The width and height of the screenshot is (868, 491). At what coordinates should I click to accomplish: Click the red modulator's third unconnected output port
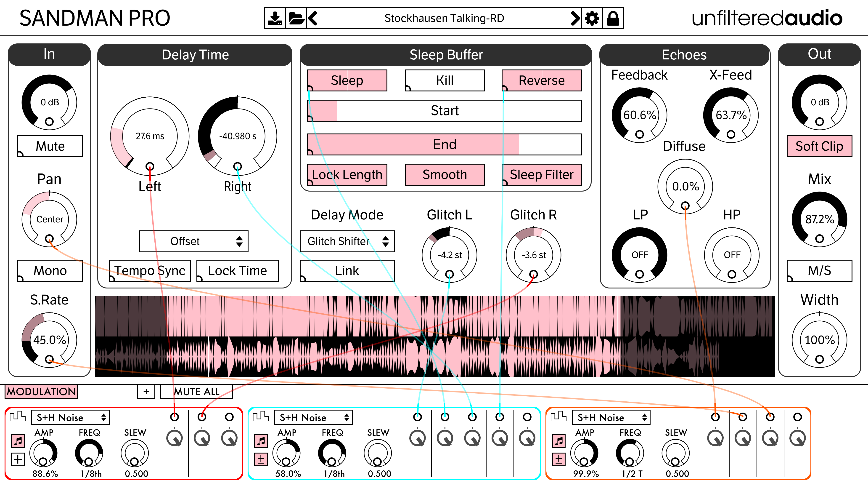tap(229, 417)
